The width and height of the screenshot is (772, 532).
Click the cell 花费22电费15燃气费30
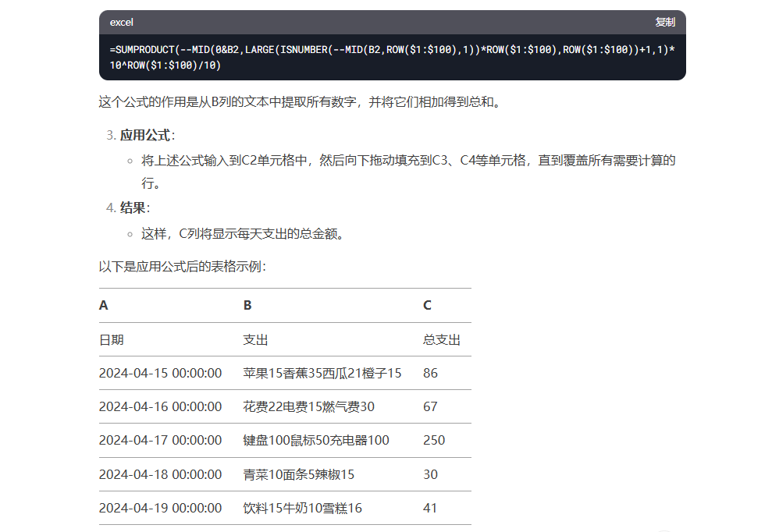tap(308, 406)
